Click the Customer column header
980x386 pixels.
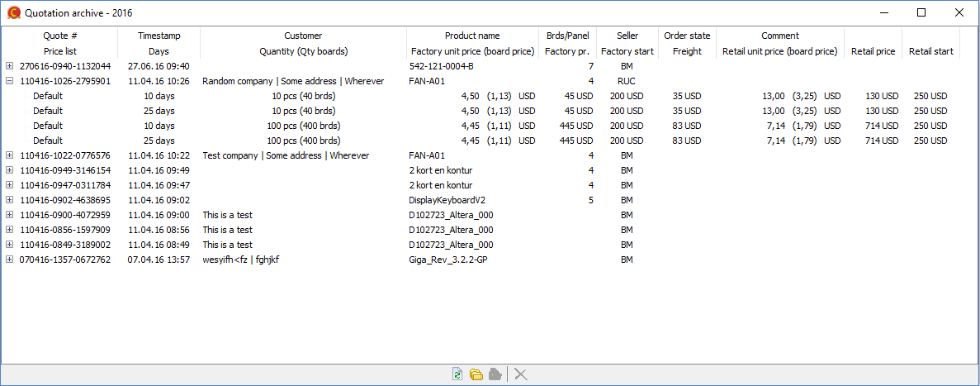tap(303, 36)
